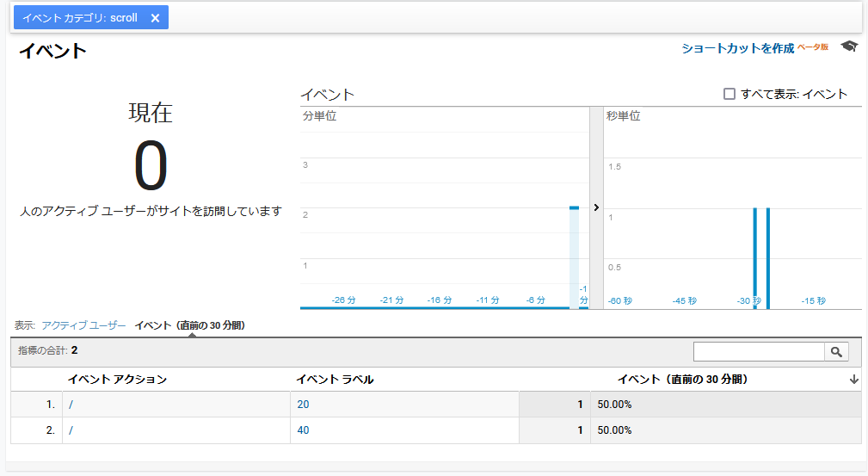Click the arrow between minute and second charts
Viewport: 868px width, 476px height.
pyautogui.click(x=596, y=207)
